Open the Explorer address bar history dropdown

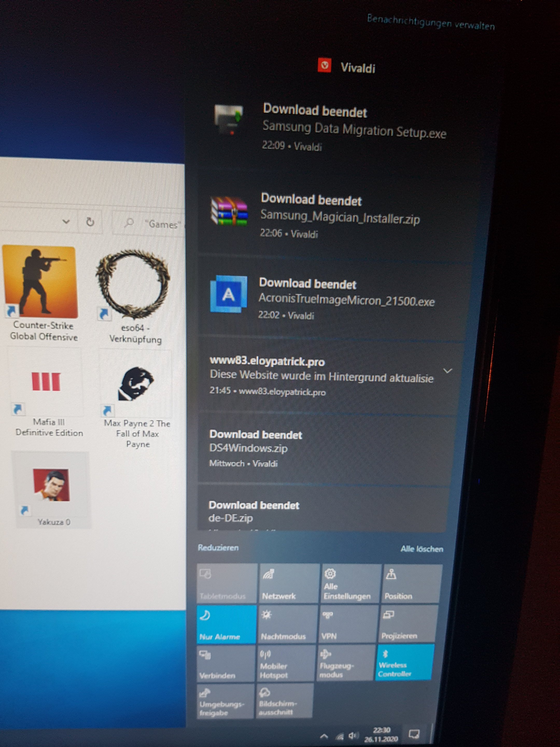tap(66, 222)
